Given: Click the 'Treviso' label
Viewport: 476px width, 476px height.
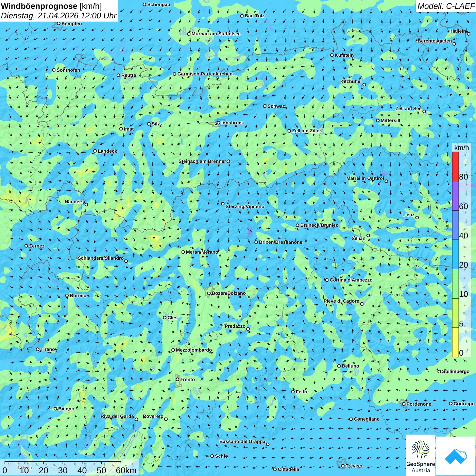Looking at the screenshot, I should [354, 466].
